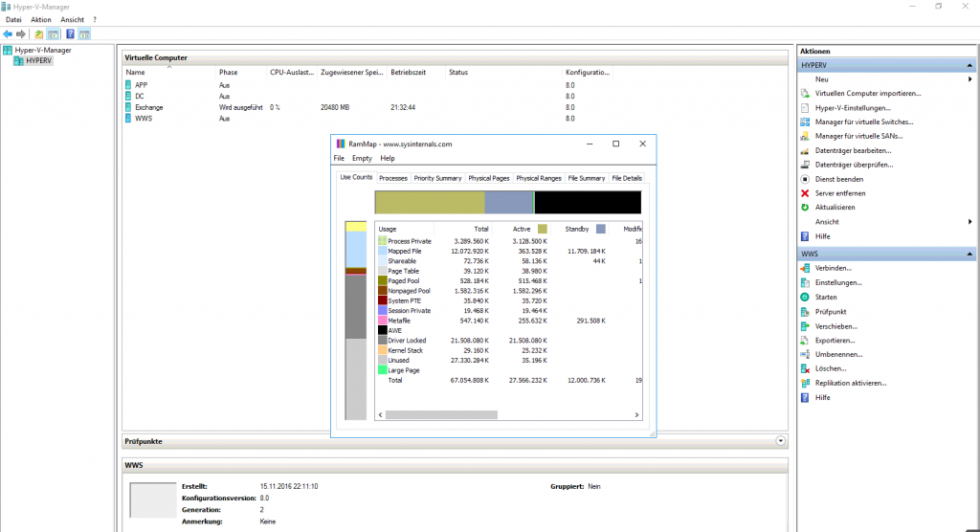Sort by the Phase column header

coord(240,73)
